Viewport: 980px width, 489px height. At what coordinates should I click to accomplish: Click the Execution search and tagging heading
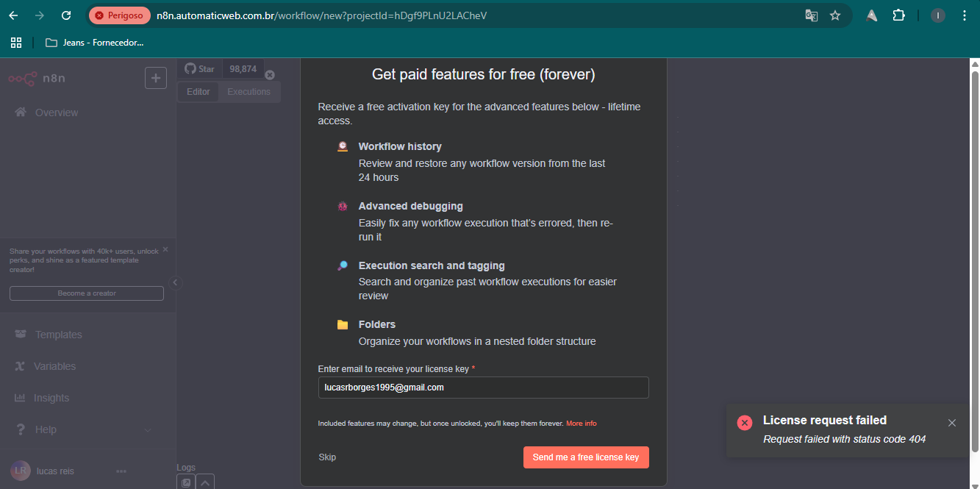[x=432, y=265]
